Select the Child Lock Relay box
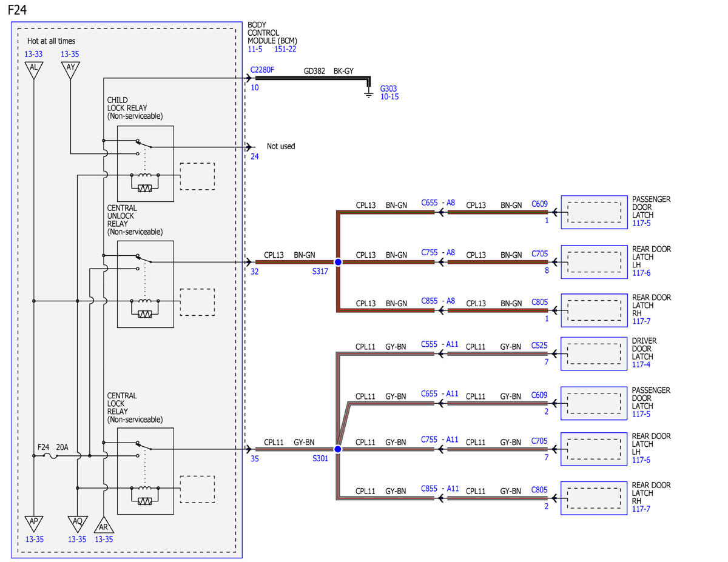The height and width of the screenshot is (562, 728). (x=146, y=164)
